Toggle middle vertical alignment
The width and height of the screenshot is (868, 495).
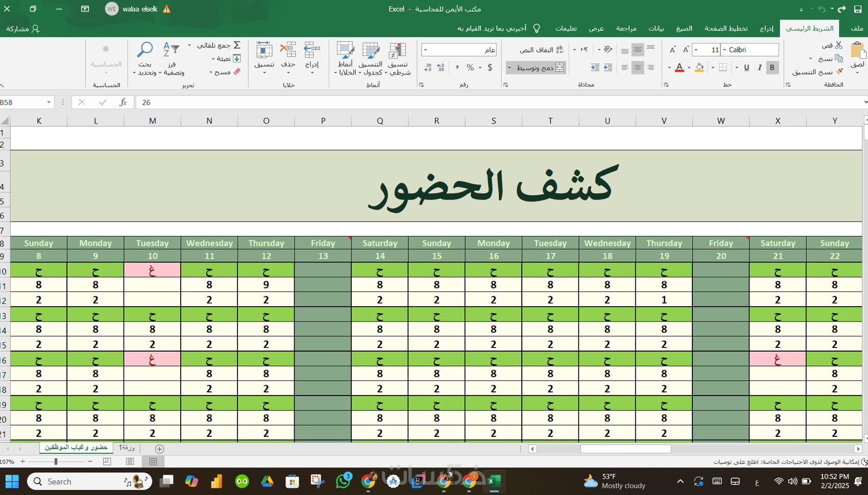(x=638, y=49)
